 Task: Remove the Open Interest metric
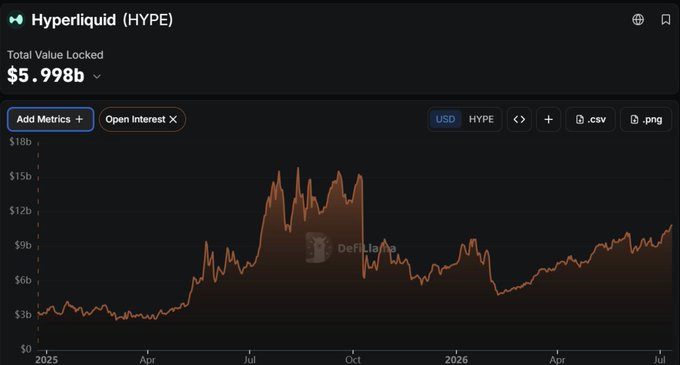pyautogui.click(x=173, y=119)
